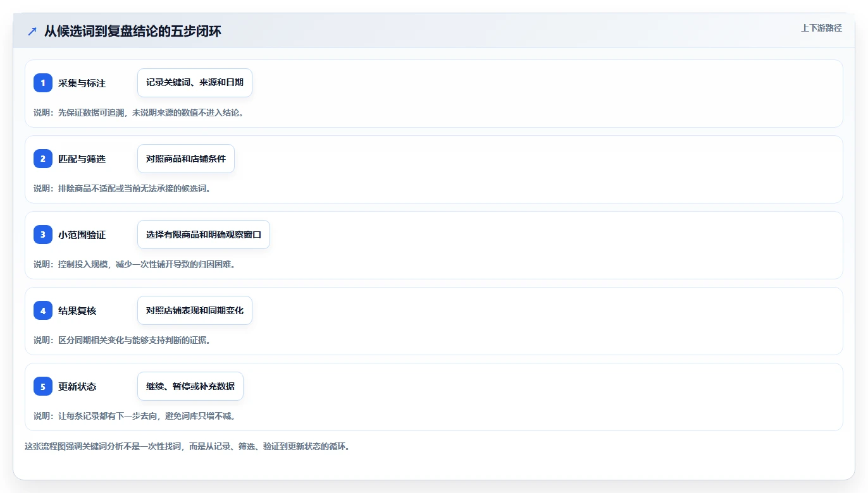Click the 上下游路径 label in the header

[x=821, y=28]
